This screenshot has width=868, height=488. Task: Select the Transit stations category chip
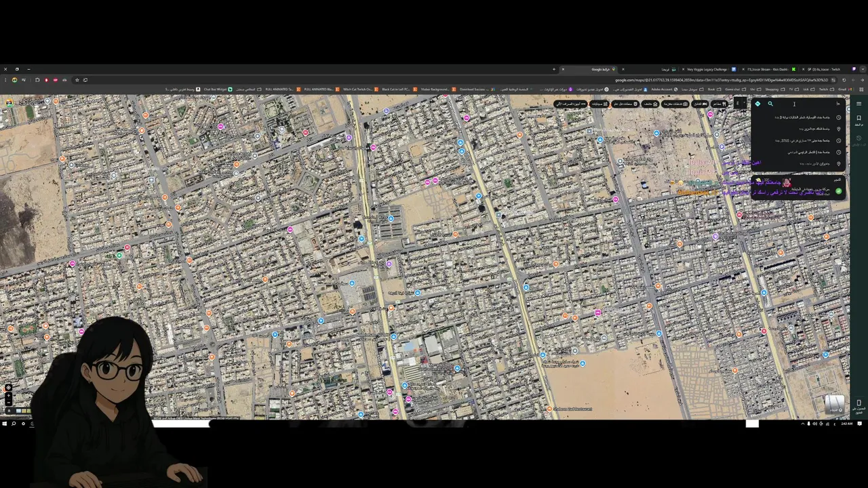click(625, 104)
